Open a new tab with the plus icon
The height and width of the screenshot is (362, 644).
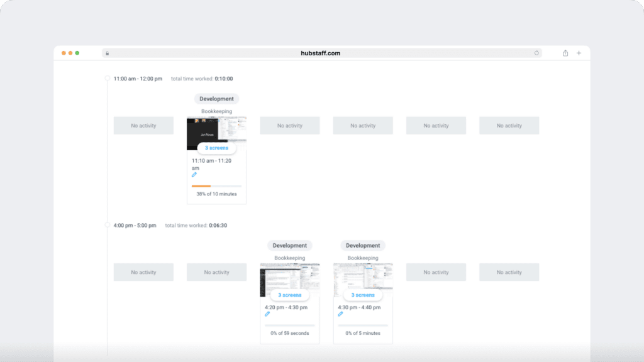[x=579, y=53]
